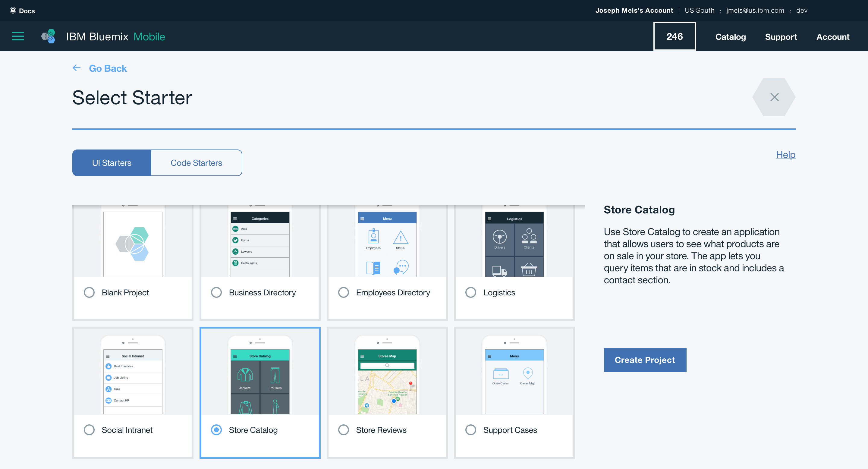
Task: Click Cases Map pin icon in preview
Action: [527, 373]
